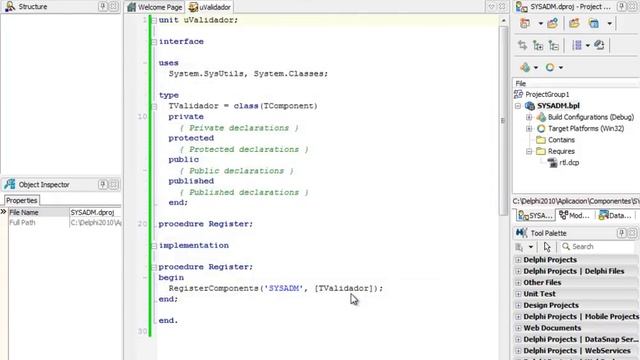The width and height of the screenshot is (640, 360).
Task: Pin the Structure panel
Action: pos(102,6)
